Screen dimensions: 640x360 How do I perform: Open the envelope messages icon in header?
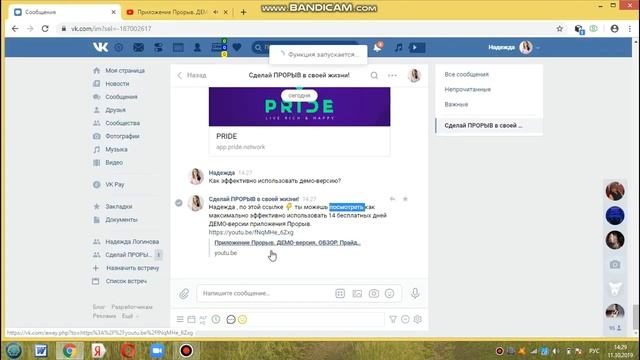138,48
